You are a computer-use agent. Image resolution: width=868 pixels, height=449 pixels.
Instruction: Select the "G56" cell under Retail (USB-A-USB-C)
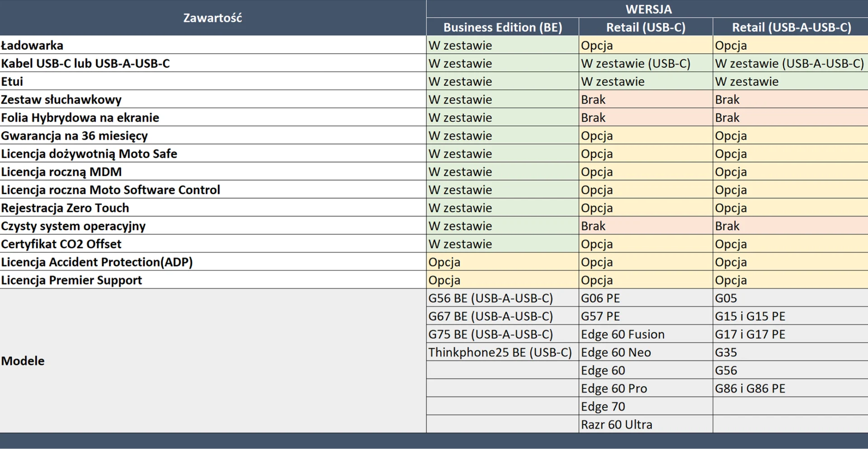pos(791,371)
